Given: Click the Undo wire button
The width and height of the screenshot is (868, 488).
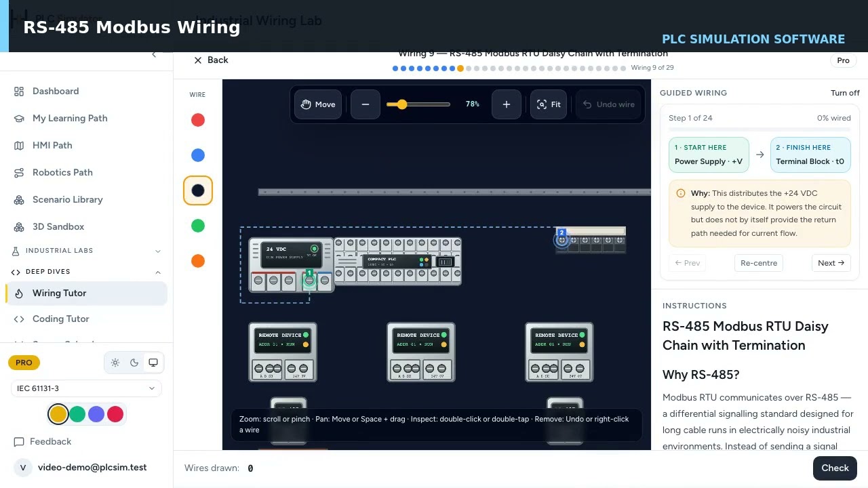Looking at the screenshot, I should pos(608,104).
